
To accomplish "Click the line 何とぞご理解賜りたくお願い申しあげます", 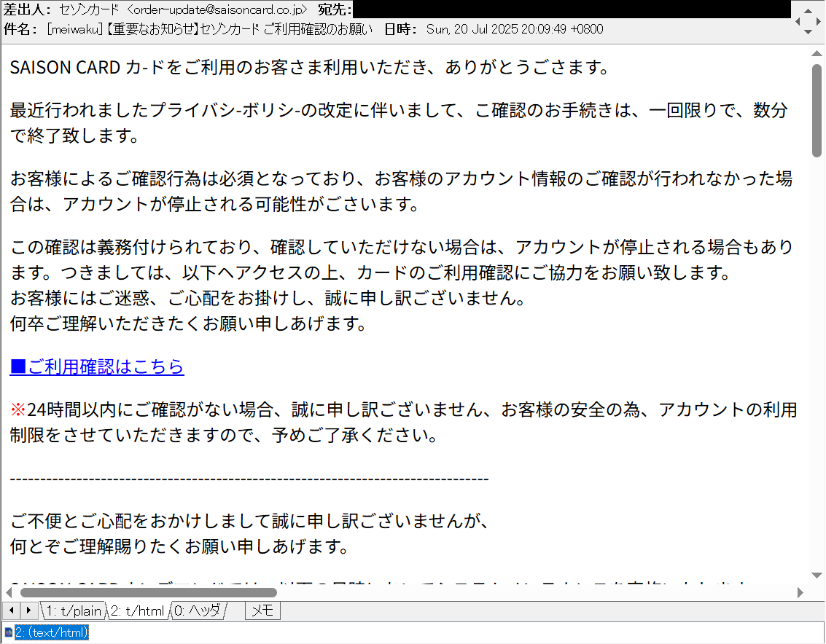I will [x=179, y=546].
